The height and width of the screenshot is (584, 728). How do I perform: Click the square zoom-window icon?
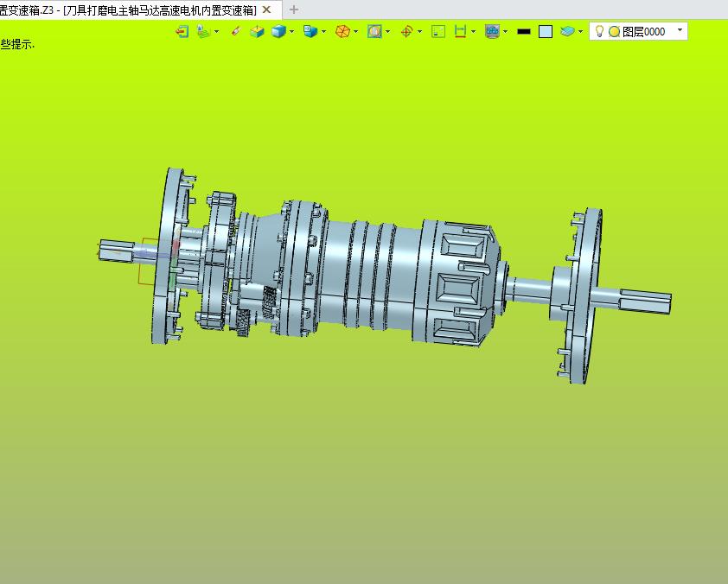(438, 32)
